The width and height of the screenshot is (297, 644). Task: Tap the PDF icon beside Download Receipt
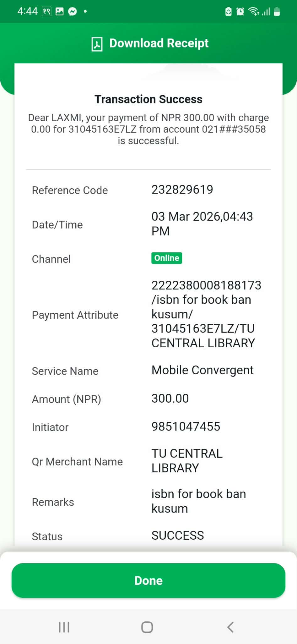click(x=97, y=44)
